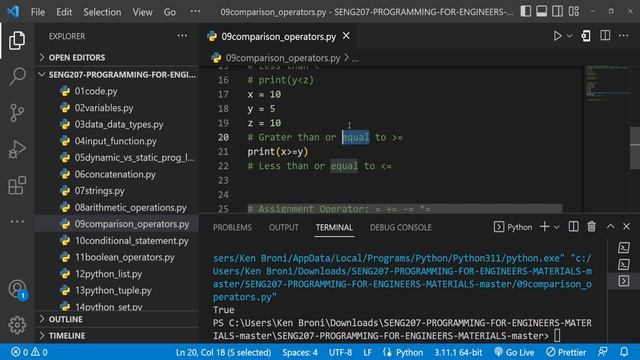
Task: Toggle bottom panel layout icon
Action: tap(542, 11)
